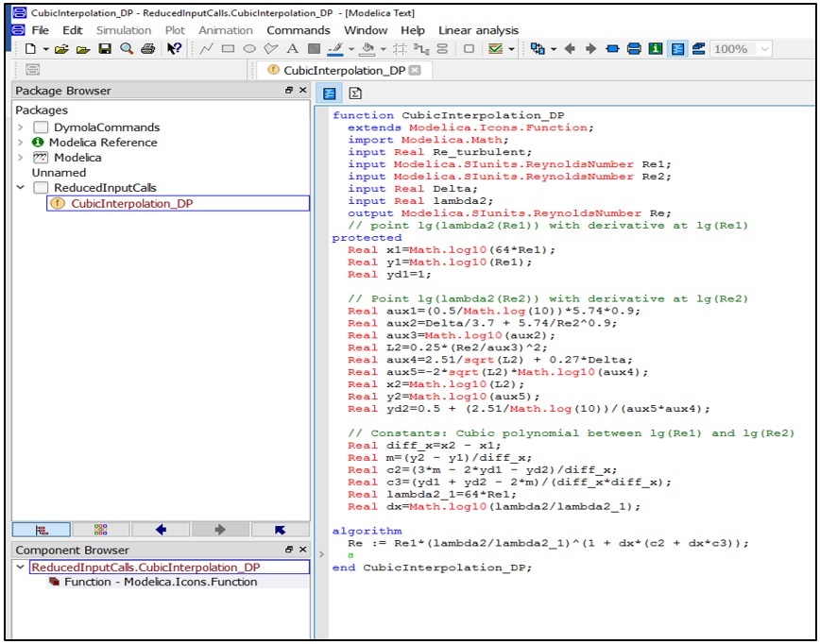Image resolution: width=820 pixels, height=644 pixels.
Task: Open the recent models dropdown arrow
Action: [x=554, y=49]
